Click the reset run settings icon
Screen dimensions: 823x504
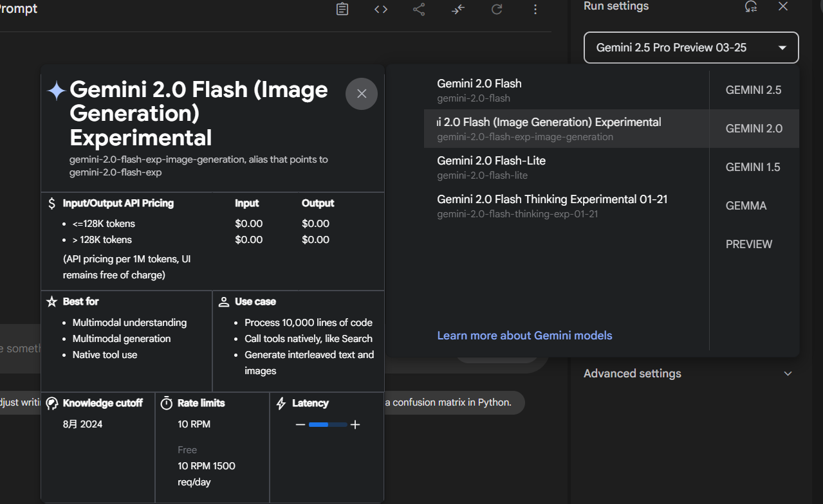click(751, 6)
